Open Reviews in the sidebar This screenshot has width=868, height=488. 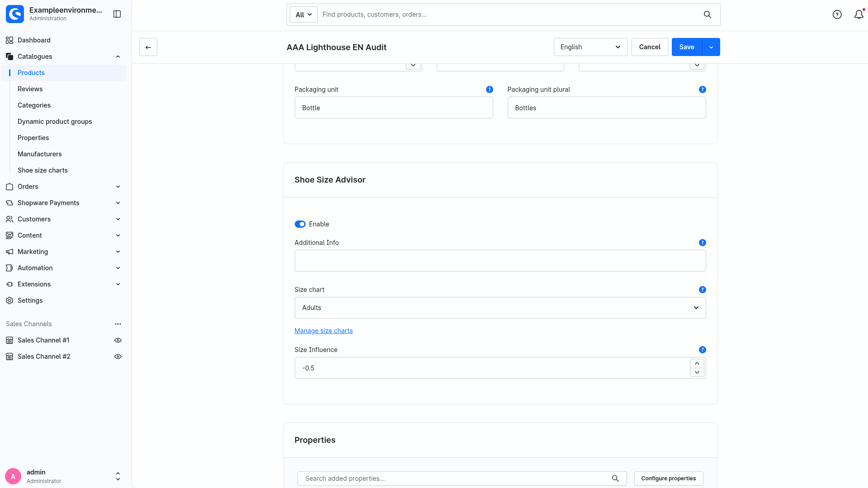(30, 89)
